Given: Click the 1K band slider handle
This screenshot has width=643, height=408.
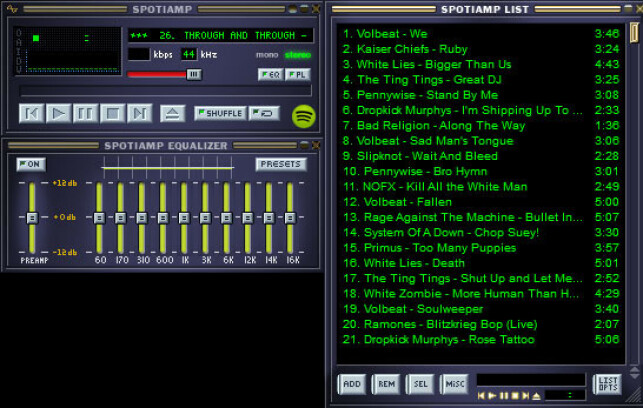Looking at the screenshot, I should pyautogui.click(x=184, y=218).
